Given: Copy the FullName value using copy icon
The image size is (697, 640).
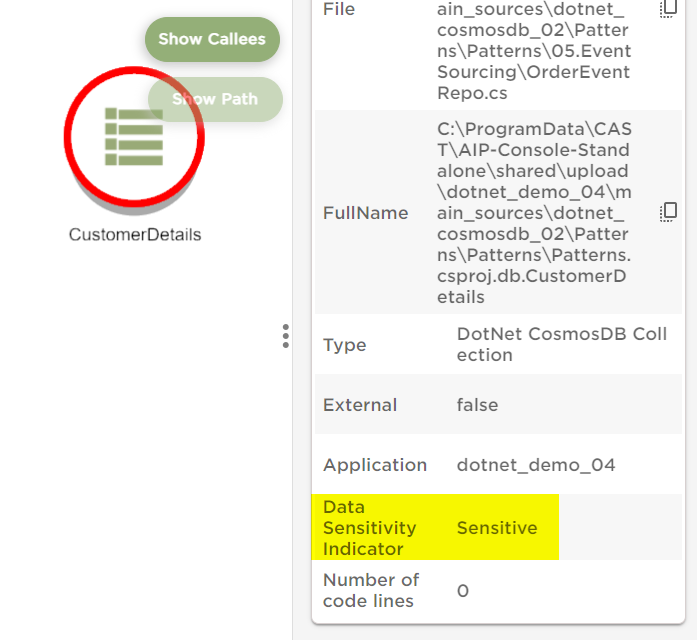Looking at the screenshot, I should [x=669, y=212].
